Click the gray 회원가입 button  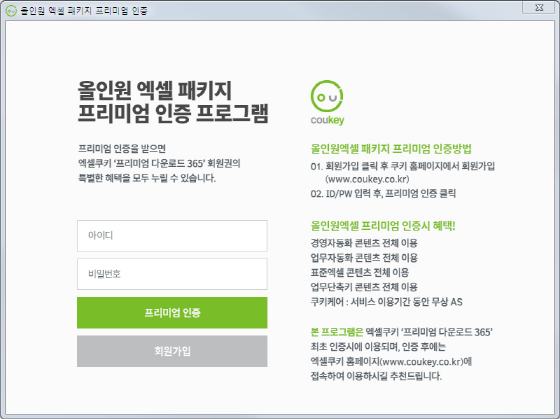pos(172,351)
